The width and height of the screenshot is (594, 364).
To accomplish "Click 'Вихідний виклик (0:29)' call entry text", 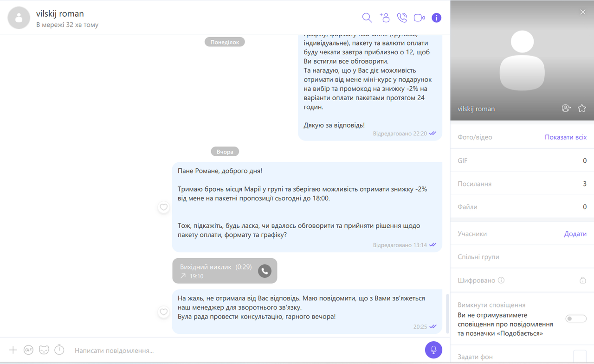I will [216, 267].
